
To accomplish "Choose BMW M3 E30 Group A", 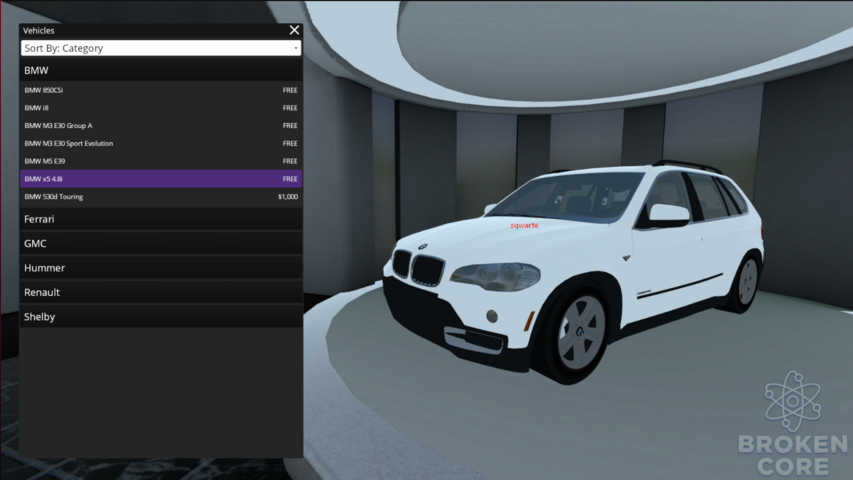I will click(x=161, y=126).
